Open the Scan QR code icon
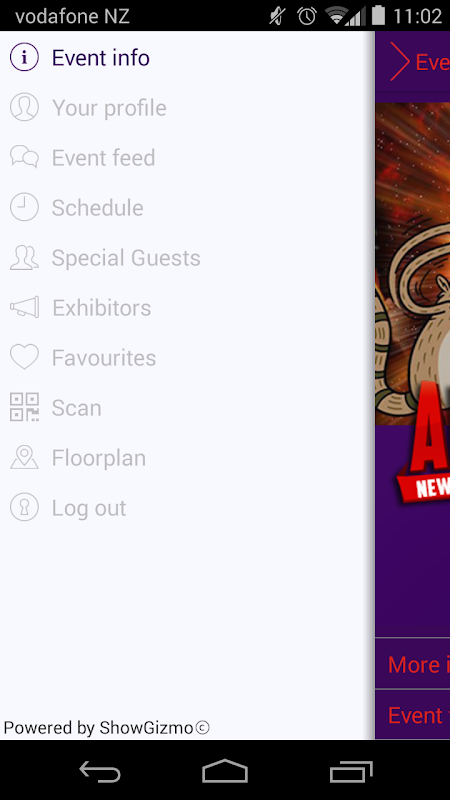 24,407
